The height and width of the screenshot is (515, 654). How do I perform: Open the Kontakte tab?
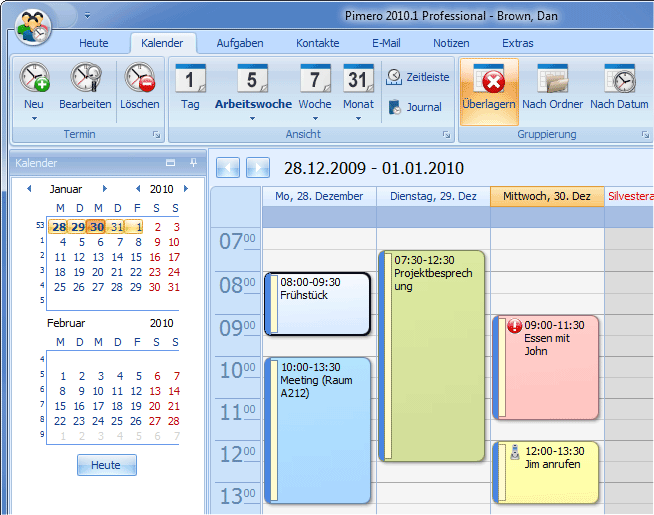click(317, 43)
